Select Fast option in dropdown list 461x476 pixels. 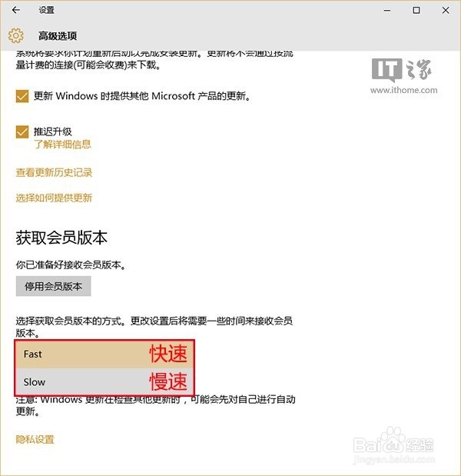pos(104,355)
